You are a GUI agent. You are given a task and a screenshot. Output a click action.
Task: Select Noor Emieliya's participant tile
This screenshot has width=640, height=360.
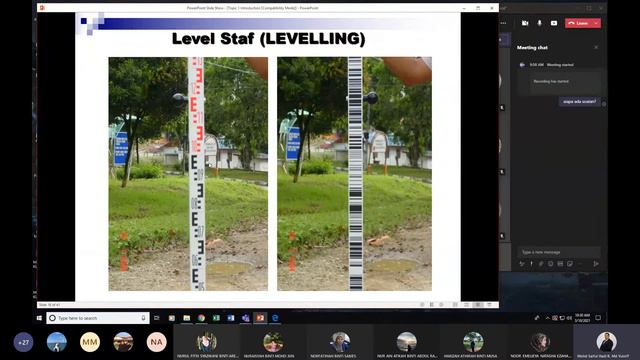point(540,343)
